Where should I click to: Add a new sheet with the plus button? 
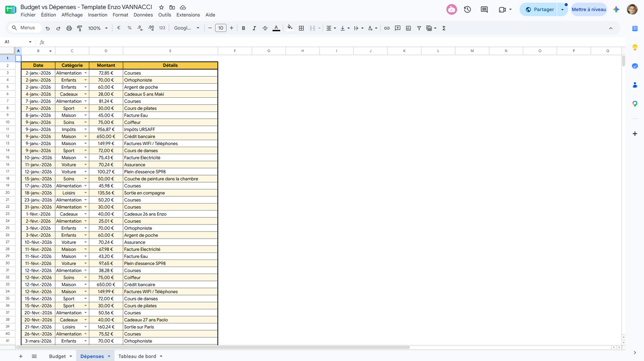point(20,356)
